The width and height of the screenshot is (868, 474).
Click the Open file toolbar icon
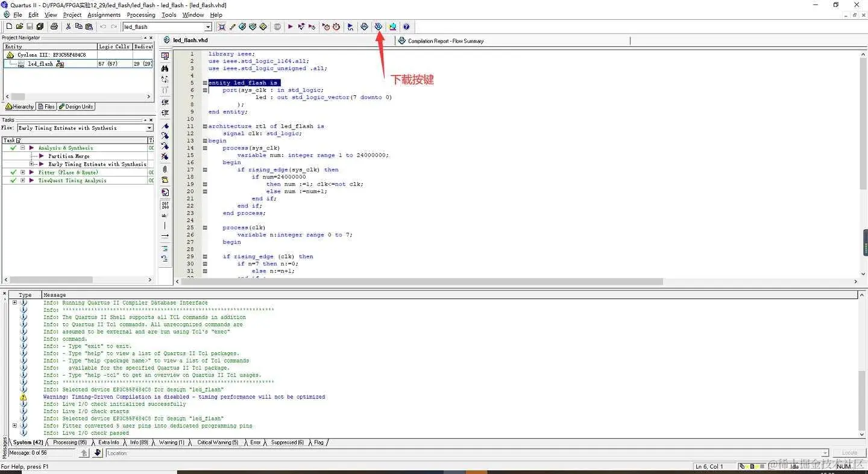[19, 27]
